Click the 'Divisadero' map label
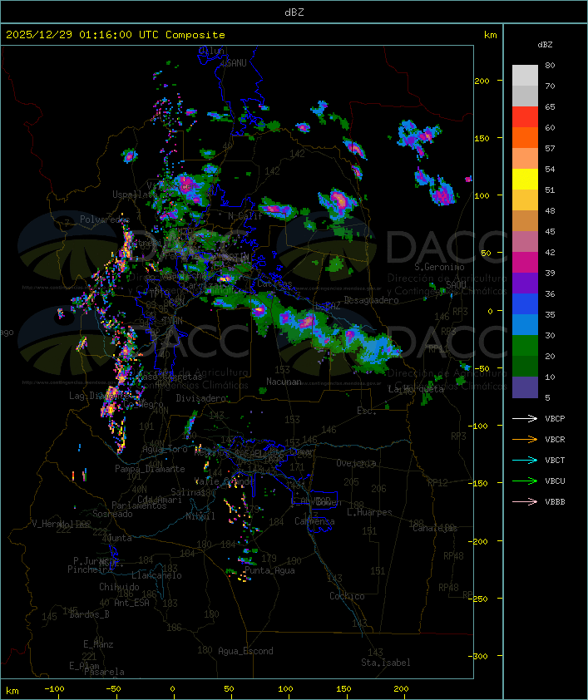The image size is (588, 700). (201, 397)
